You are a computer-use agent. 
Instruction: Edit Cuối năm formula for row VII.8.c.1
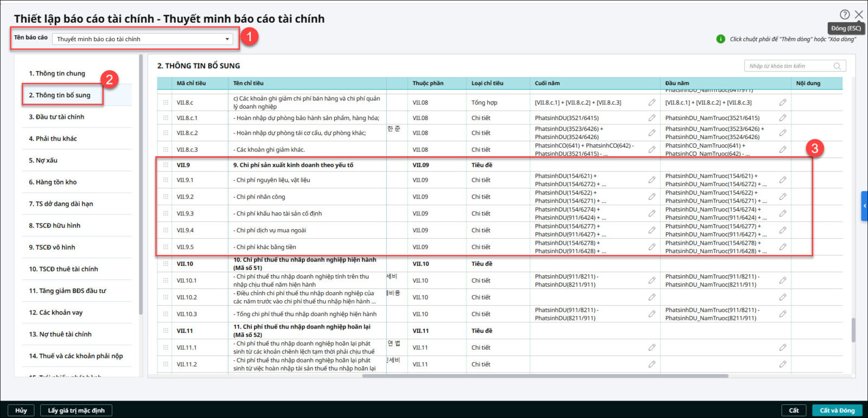[652, 118]
